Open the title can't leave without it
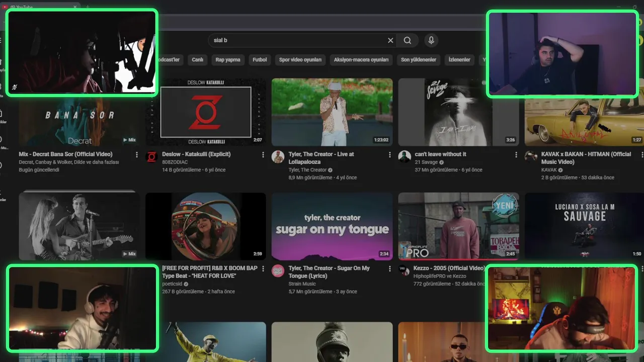The width and height of the screenshot is (644, 362). pyautogui.click(x=440, y=154)
